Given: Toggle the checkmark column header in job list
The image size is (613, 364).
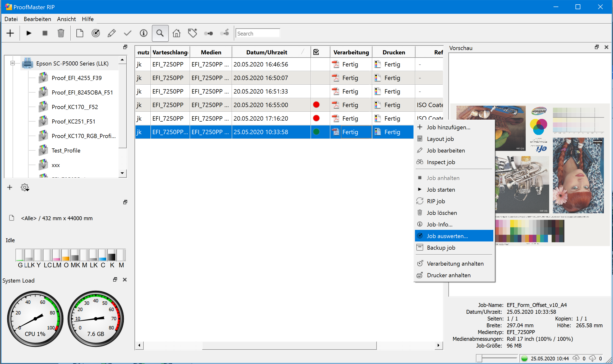Looking at the screenshot, I should point(316,52).
